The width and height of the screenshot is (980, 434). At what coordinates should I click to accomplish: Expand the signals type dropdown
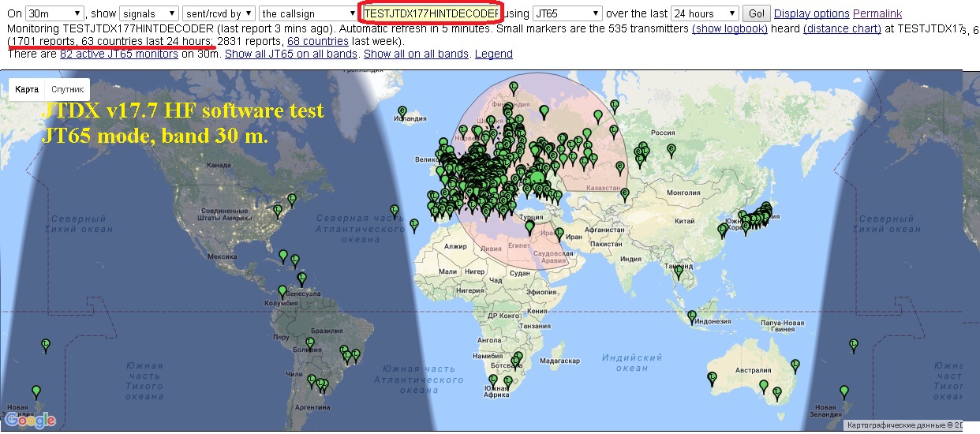click(x=148, y=13)
